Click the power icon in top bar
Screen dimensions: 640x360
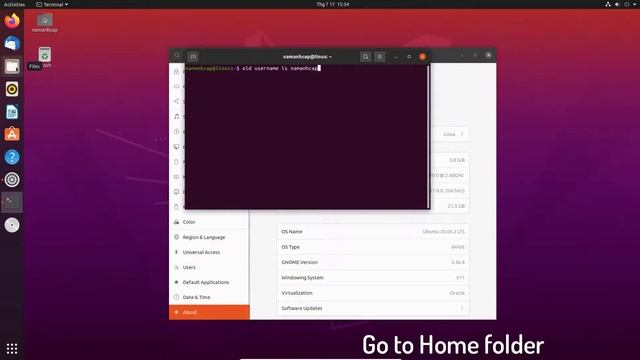(x=627, y=4)
